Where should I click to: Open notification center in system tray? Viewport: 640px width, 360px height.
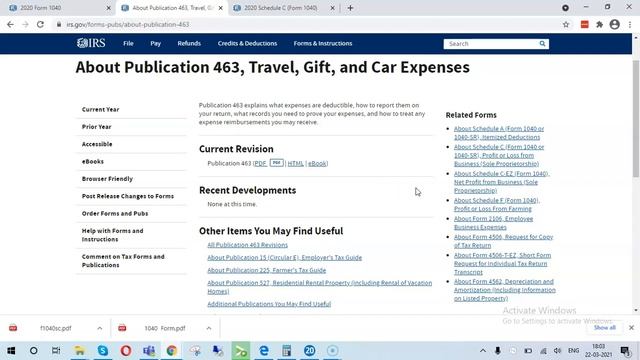pyautogui.click(x=625, y=351)
